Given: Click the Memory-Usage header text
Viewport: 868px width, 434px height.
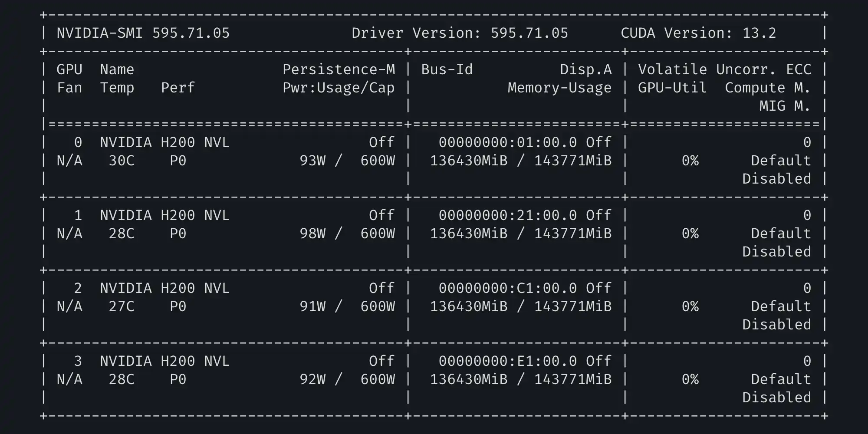Looking at the screenshot, I should click(559, 88).
